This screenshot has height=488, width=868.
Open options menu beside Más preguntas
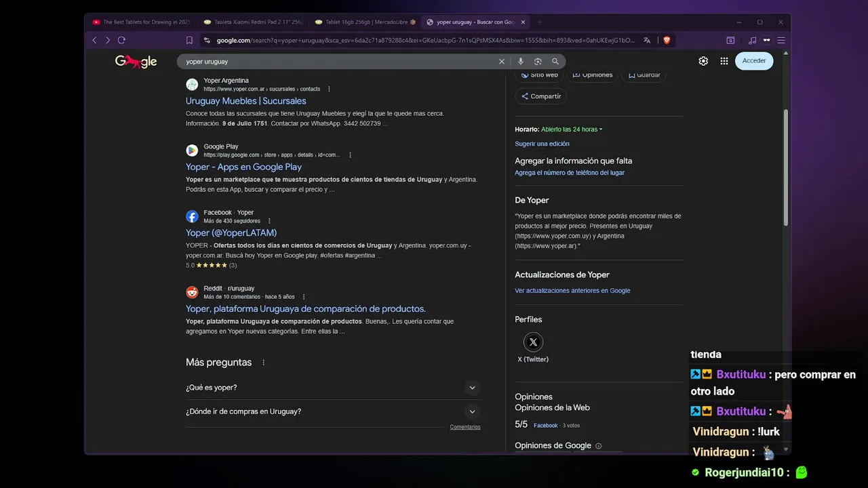(264, 363)
